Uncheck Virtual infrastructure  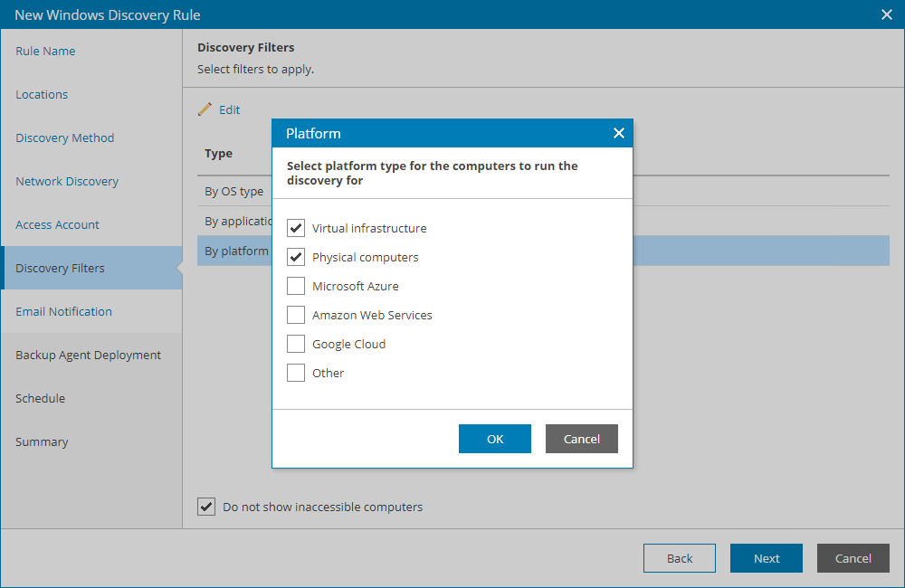(x=295, y=228)
